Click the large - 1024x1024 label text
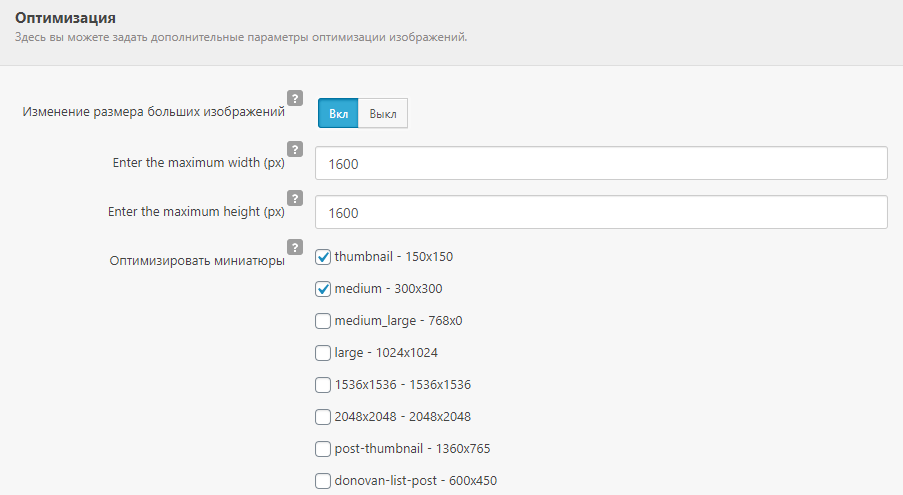Screen dimensions: 903x495 386,353
